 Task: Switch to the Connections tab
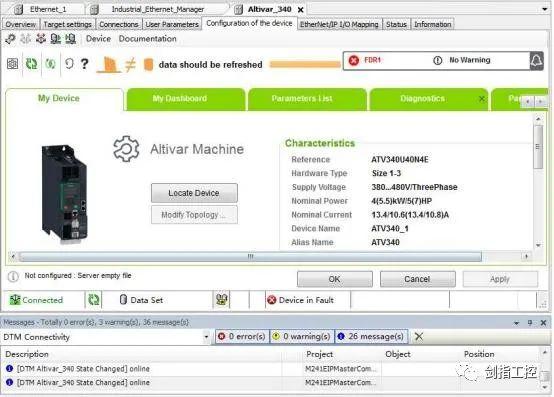coord(119,24)
